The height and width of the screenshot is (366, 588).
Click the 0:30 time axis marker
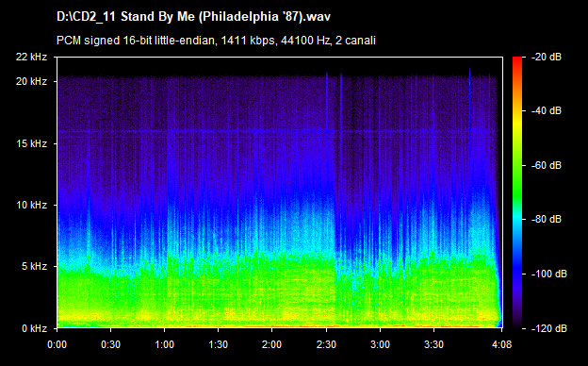110,344
